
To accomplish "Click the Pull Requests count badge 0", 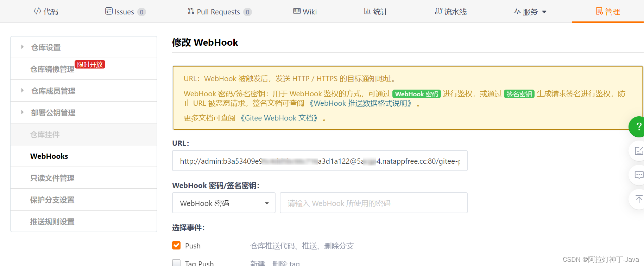I will [247, 12].
